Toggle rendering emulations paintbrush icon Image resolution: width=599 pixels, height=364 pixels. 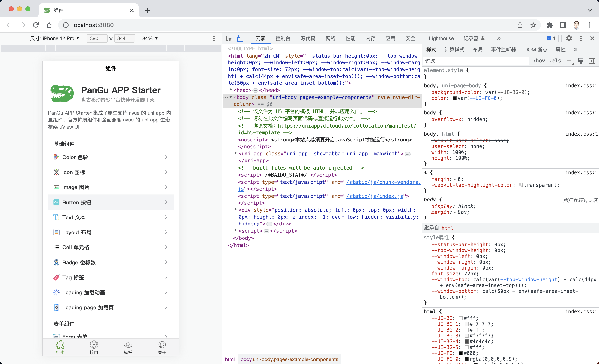click(580, 61)
